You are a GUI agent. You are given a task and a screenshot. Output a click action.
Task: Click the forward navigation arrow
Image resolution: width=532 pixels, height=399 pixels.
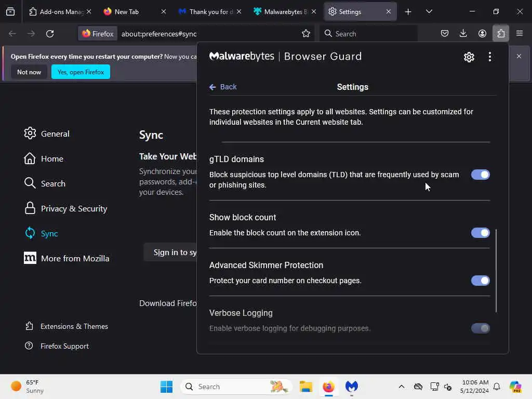coord(31,34)
